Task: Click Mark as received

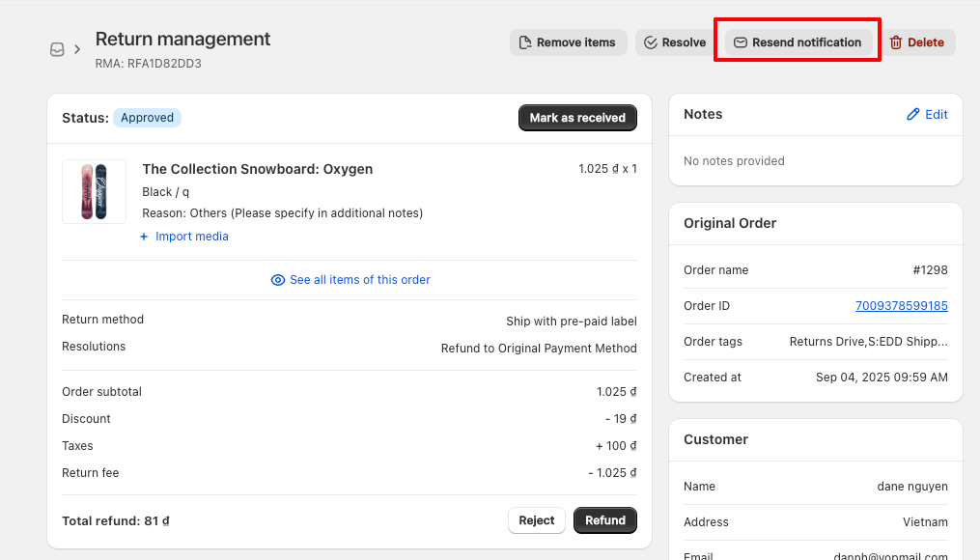Action: click(x=577, y=117)
